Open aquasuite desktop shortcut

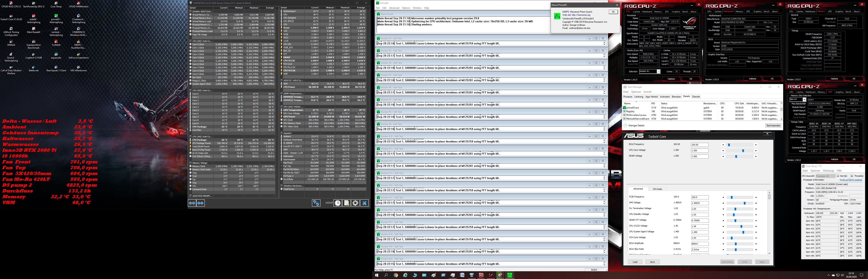[56, 54]
